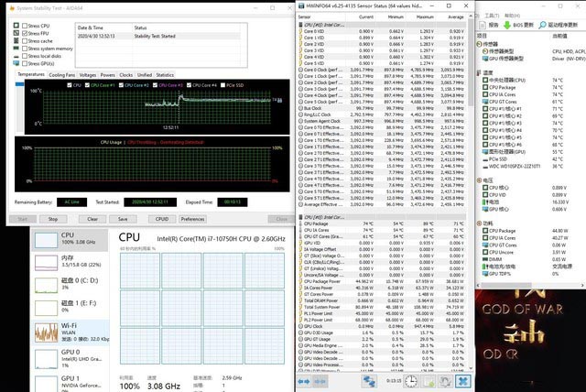Click HWiNFO title bar app icon
Viewport: 586px width, 392px height.
click(x=301, y=6)
